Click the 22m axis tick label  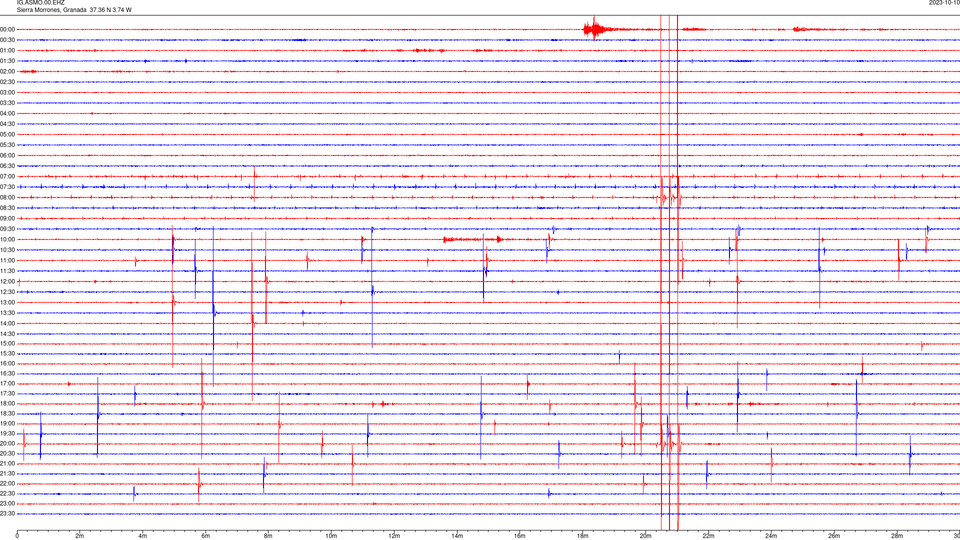pos(708,536)
